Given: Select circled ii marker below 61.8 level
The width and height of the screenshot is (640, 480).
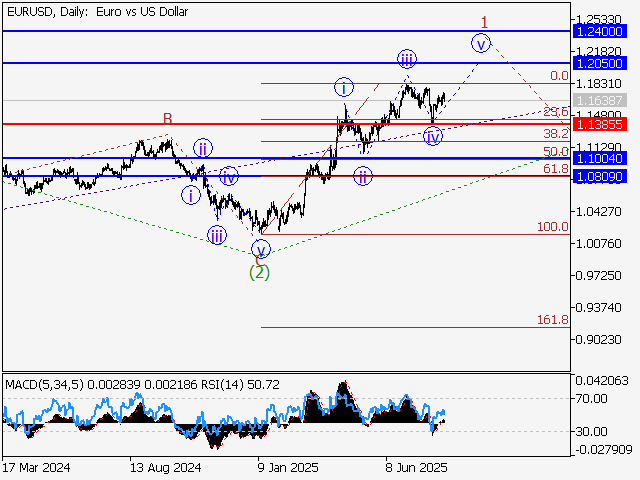Looking at the screenshot, I should [362, 176].
